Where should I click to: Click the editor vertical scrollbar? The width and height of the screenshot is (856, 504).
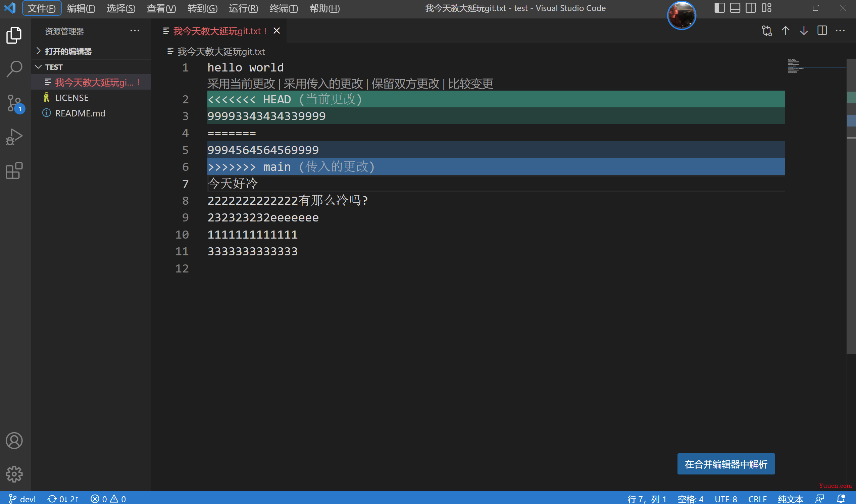pos(851,206)
